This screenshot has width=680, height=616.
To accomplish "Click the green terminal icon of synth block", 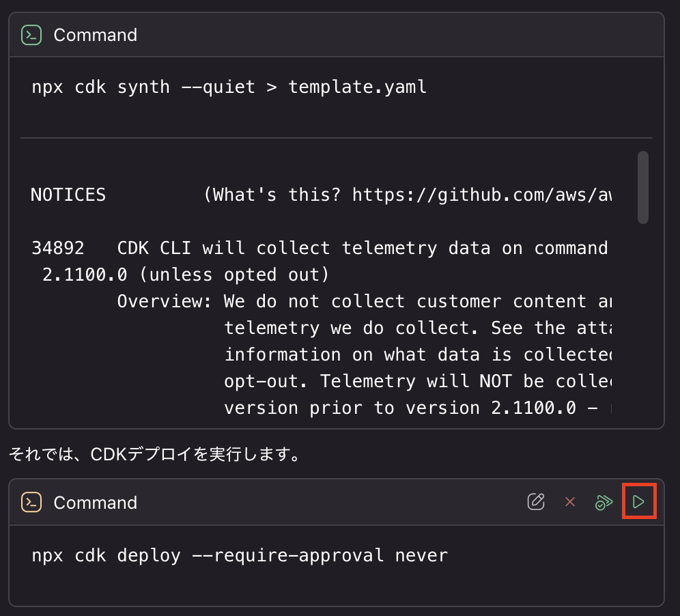I will coord(31,35).
